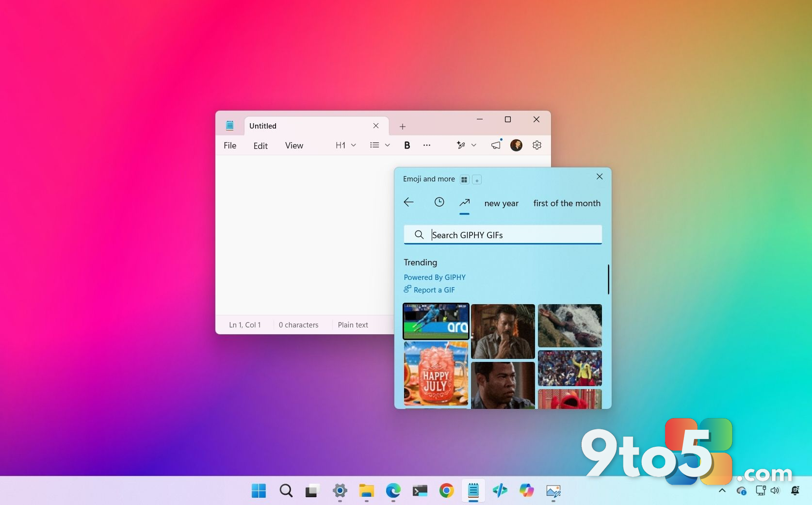Show hidden system tray icons
Screen dimensions: 812x505
point(722,490)
